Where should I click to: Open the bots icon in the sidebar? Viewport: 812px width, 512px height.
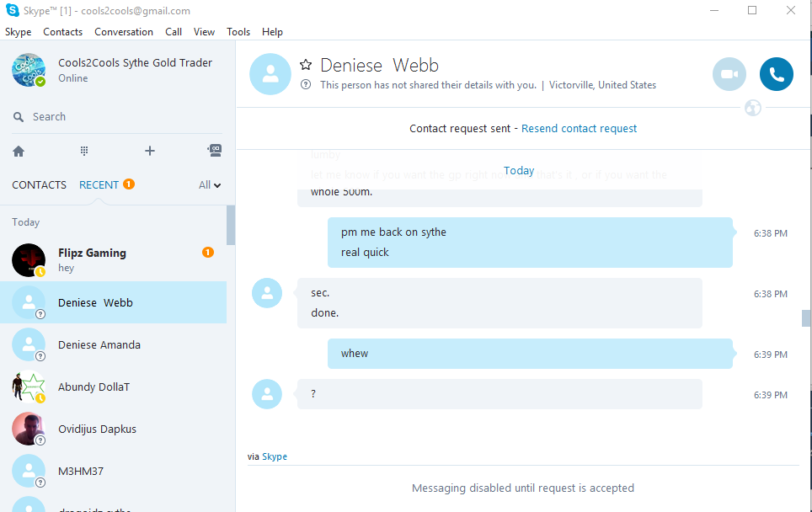coord(215,151)
